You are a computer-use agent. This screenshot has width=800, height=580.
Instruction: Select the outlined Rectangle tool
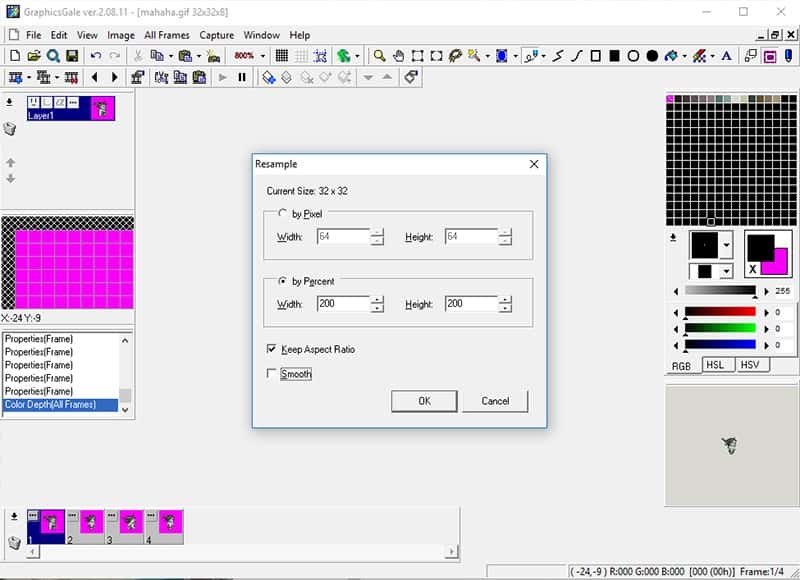pos(595,56)
